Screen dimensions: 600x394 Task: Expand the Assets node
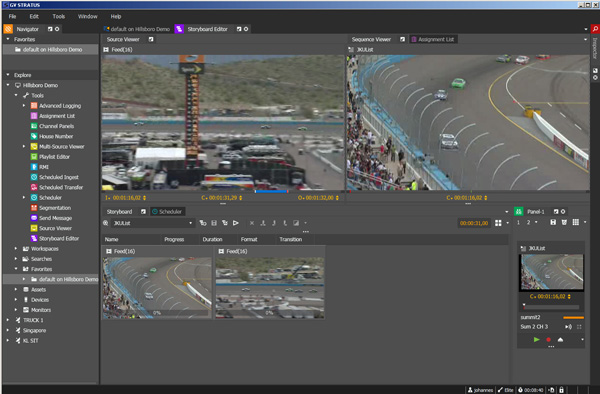click(16, 290)
